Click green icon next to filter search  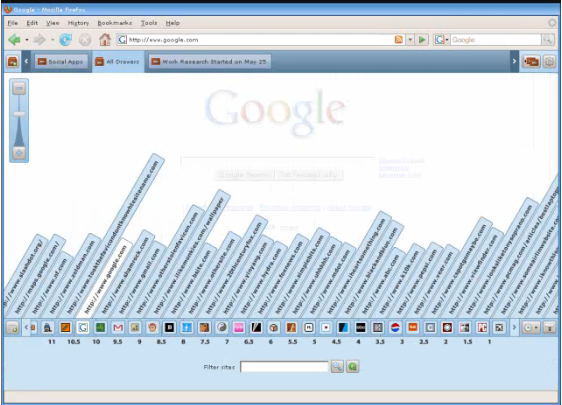353,366
